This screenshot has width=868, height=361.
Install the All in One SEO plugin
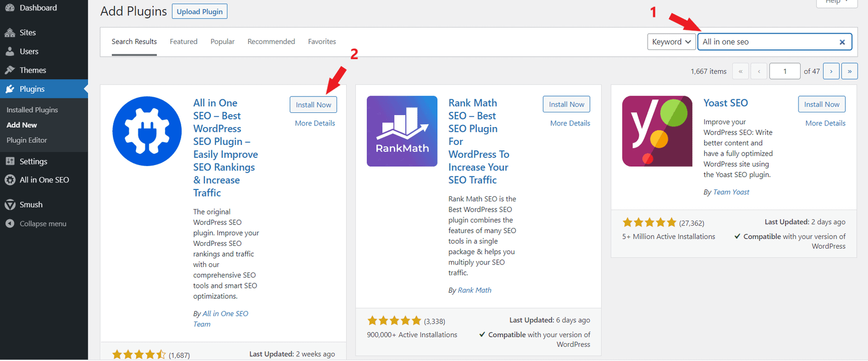(314, 105)
